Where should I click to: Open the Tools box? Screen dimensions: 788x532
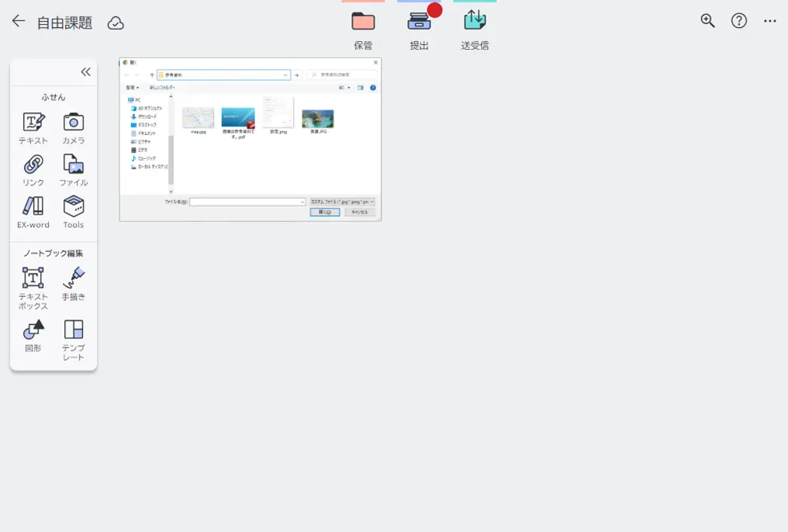74,212
